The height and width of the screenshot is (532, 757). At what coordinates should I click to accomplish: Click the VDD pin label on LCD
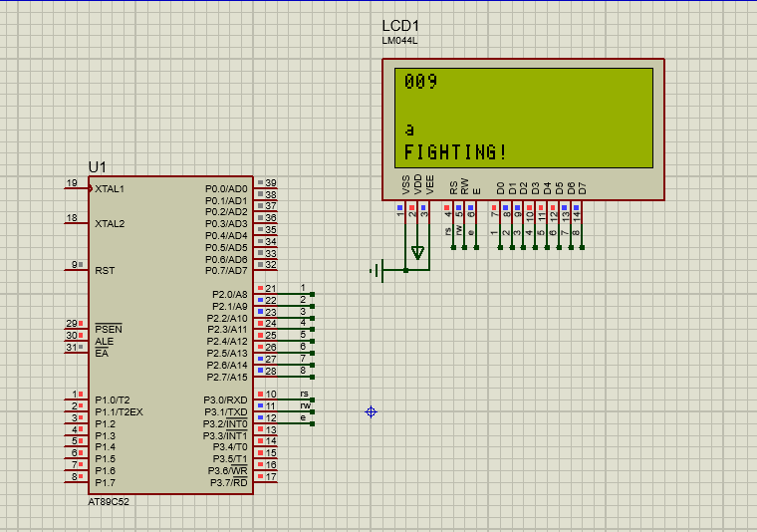tap(417, 184)
